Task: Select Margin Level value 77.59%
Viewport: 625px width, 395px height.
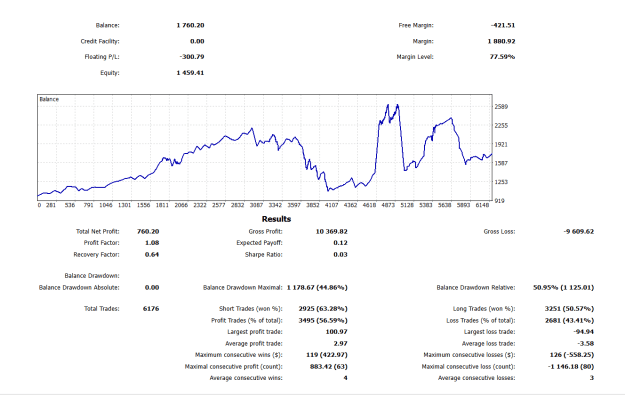Action: tap(502, 57)
